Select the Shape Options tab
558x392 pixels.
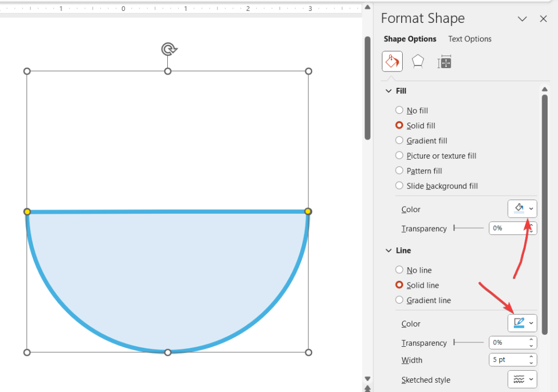click(x=410, y=39)
